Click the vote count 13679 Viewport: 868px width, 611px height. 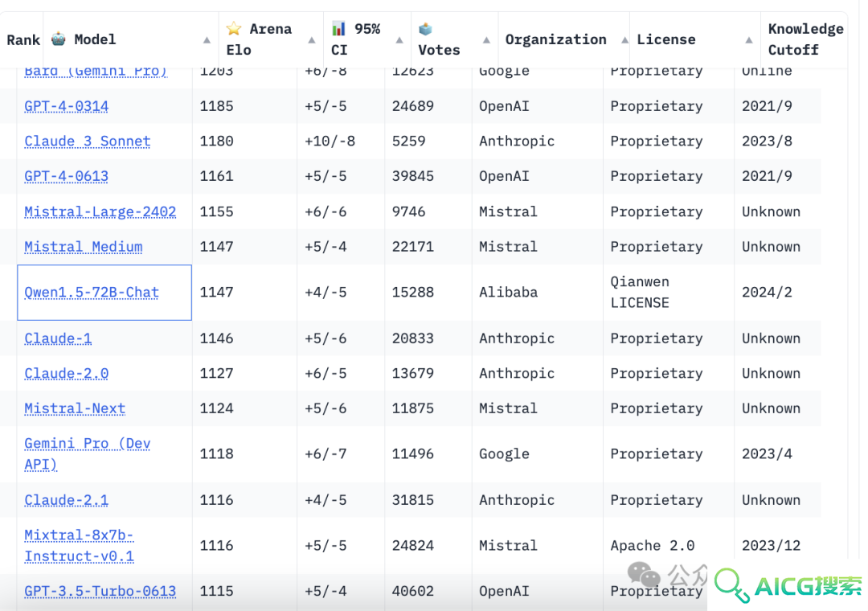[413, 373]
